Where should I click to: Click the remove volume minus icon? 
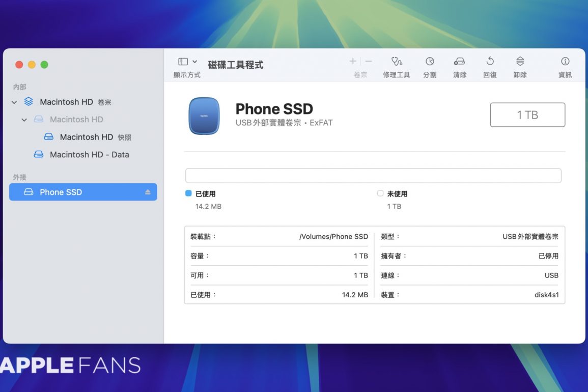369,62
